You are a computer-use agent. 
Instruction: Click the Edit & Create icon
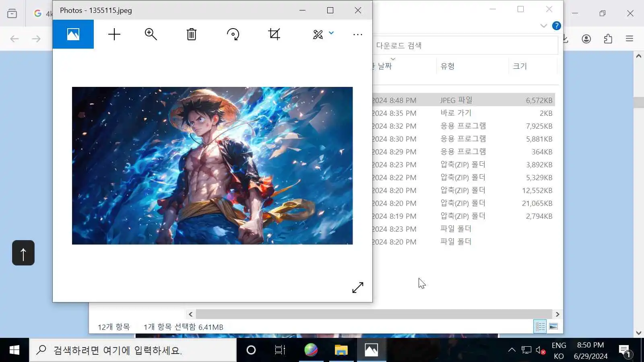(318, 34)
